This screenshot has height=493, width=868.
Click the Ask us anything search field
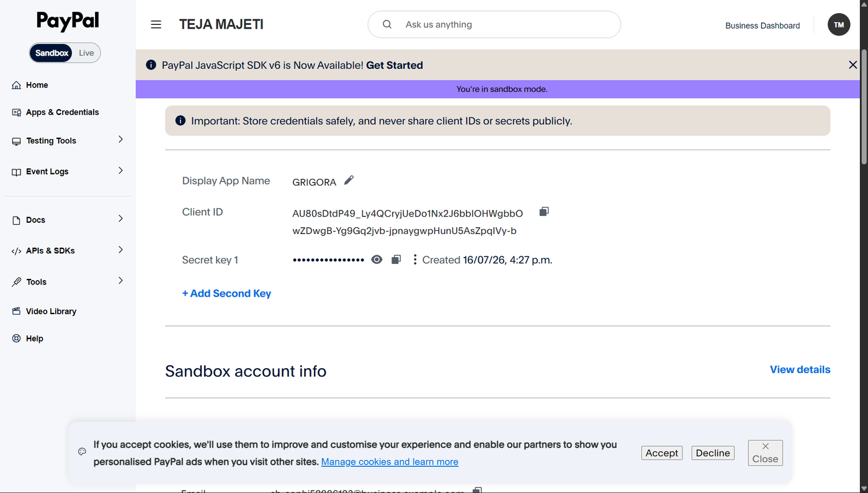pos(494,24)
